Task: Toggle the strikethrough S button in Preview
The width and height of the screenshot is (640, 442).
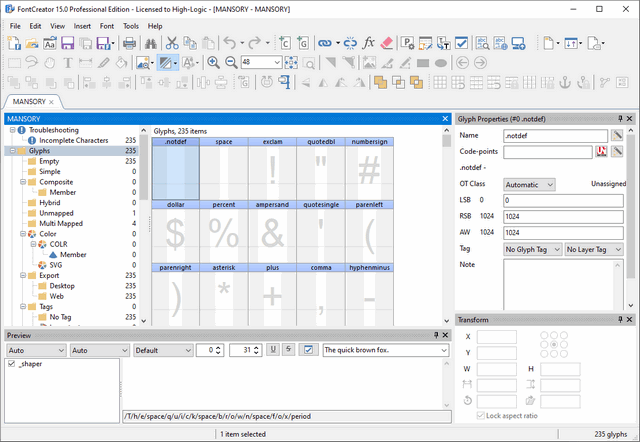Action: (288, 350)
